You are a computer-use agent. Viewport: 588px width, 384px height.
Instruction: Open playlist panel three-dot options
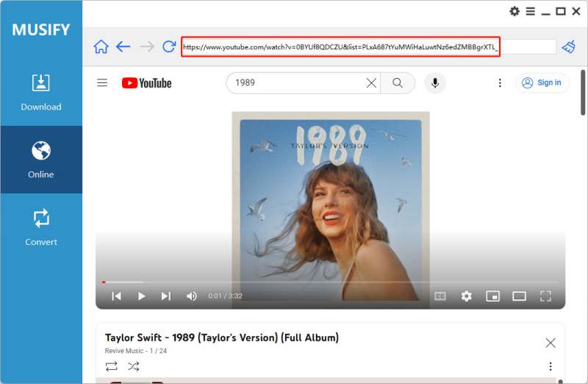coord(550,366)
